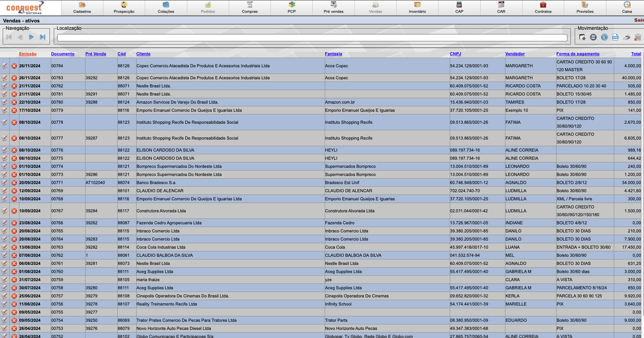644x338 pixels.
Task: Click the trash bin icon in Movimentação
Action: [x=637, y=37]
